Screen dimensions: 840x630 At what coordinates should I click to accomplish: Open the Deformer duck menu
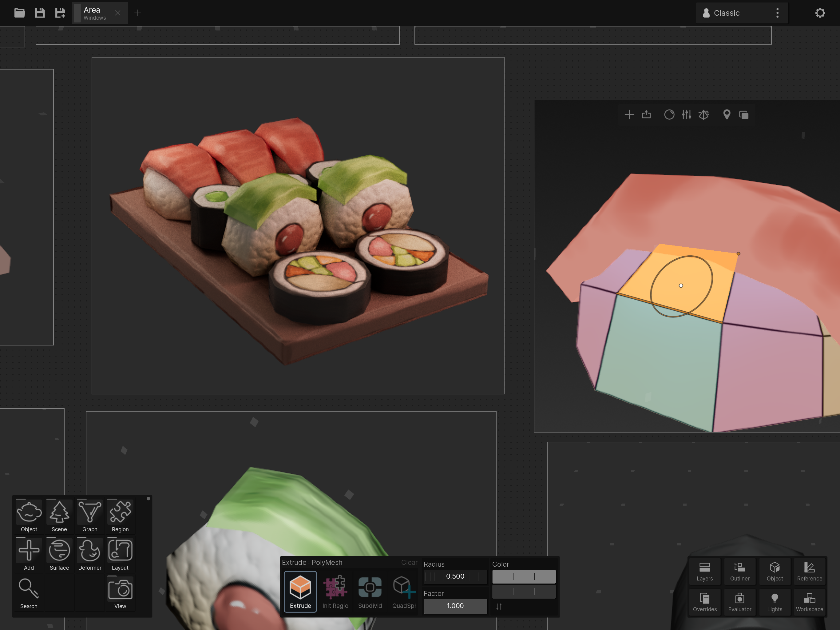[x=89, y=554]
